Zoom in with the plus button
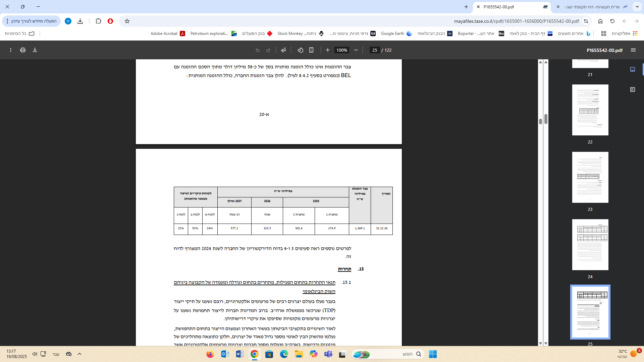644x362 pixels. [x=327, y=50]
